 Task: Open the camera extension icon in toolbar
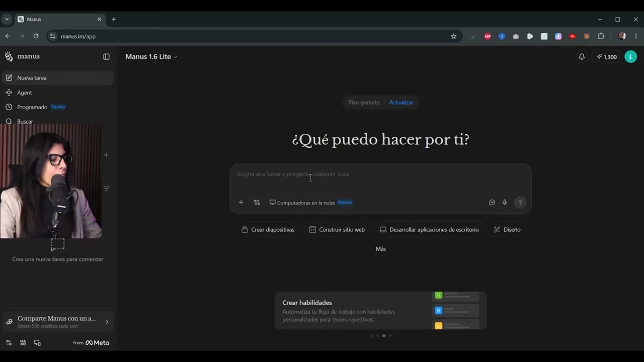click(x=516, y=36)
